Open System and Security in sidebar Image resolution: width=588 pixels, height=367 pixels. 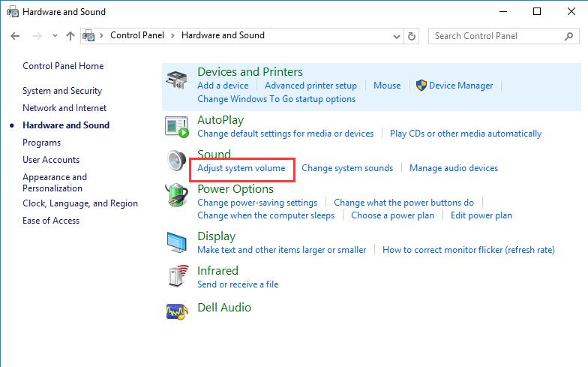tap(62, 91)
